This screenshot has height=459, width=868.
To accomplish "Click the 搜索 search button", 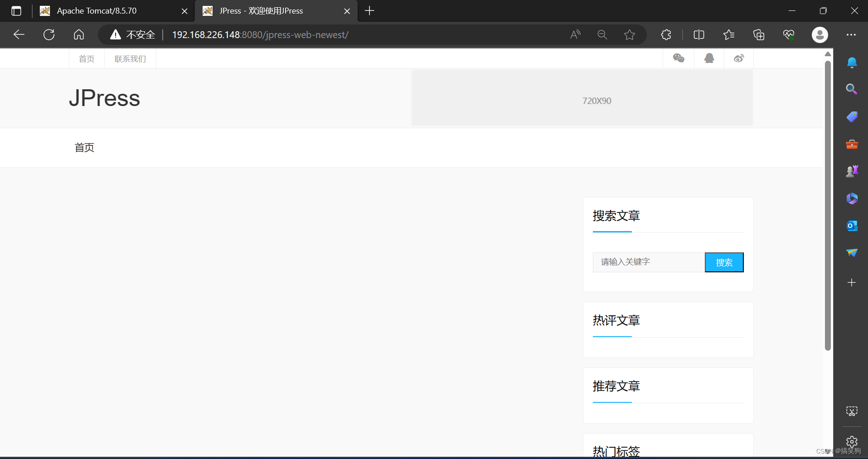I will click(723, 262).
